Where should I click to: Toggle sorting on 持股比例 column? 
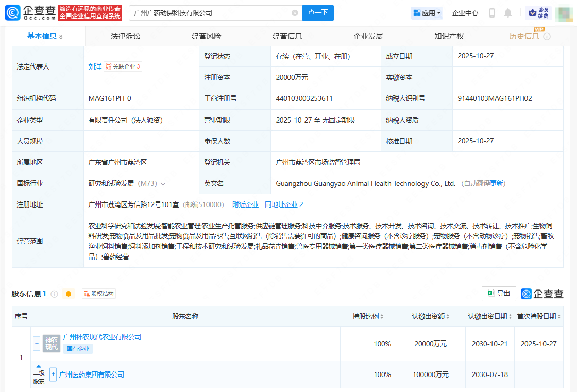pyautogui.click(x=381, y=316)
